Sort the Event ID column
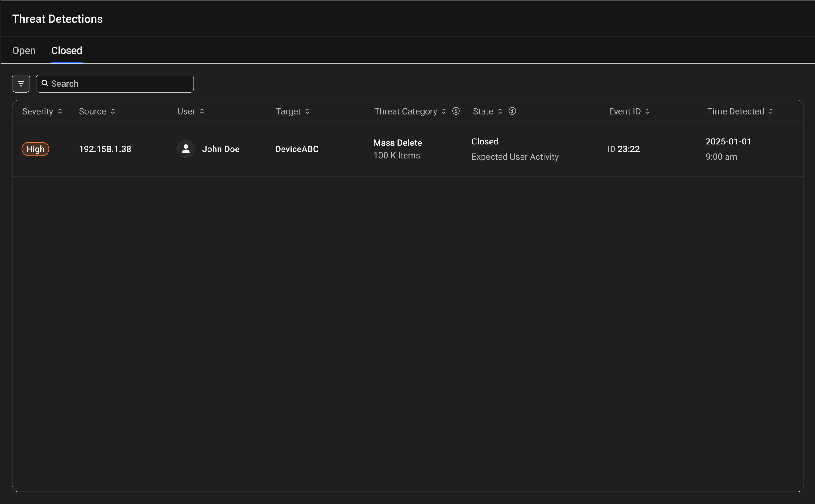Image resolution: width=815 pixels, height=504 pixels. click(647, 111)
